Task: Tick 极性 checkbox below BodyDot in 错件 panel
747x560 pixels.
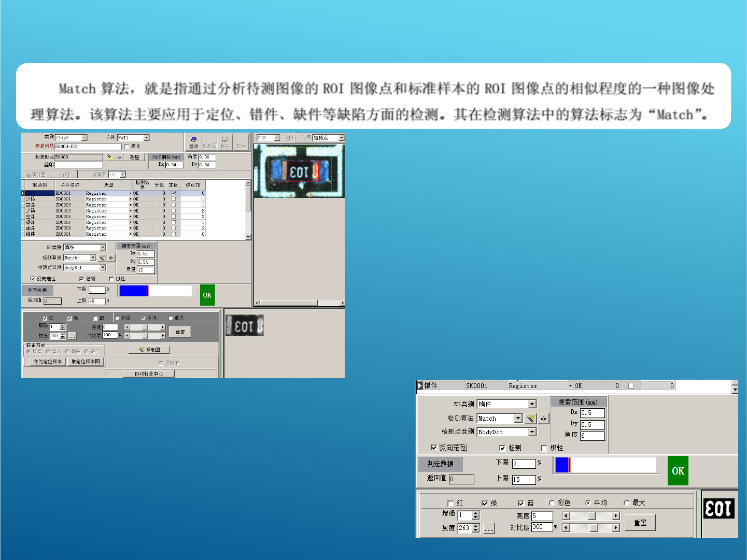Action: click(544, 448)
